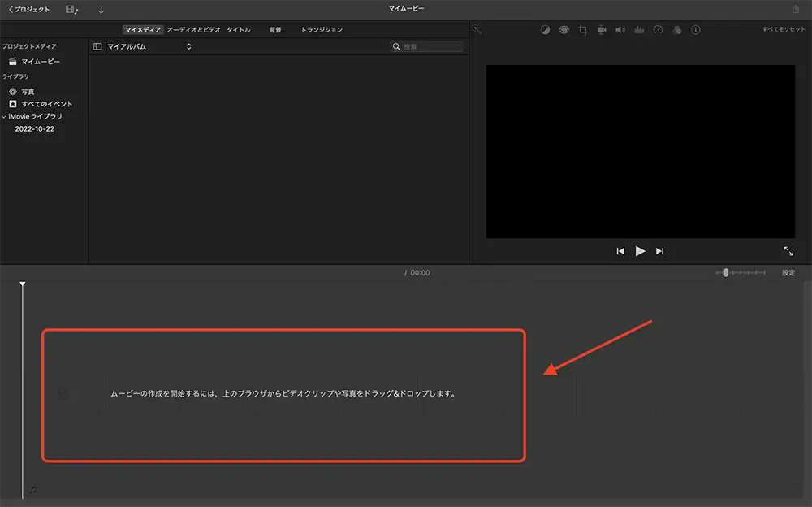The height and width of the screenshot is (507, 812).
Task: Click the / 00:00 timecode display
Action: click(417, 273)
